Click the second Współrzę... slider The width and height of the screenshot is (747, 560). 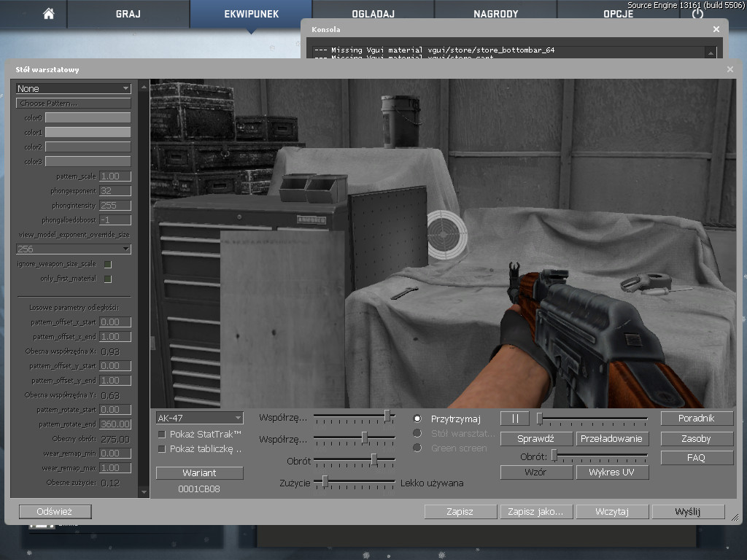pos(355,438)
